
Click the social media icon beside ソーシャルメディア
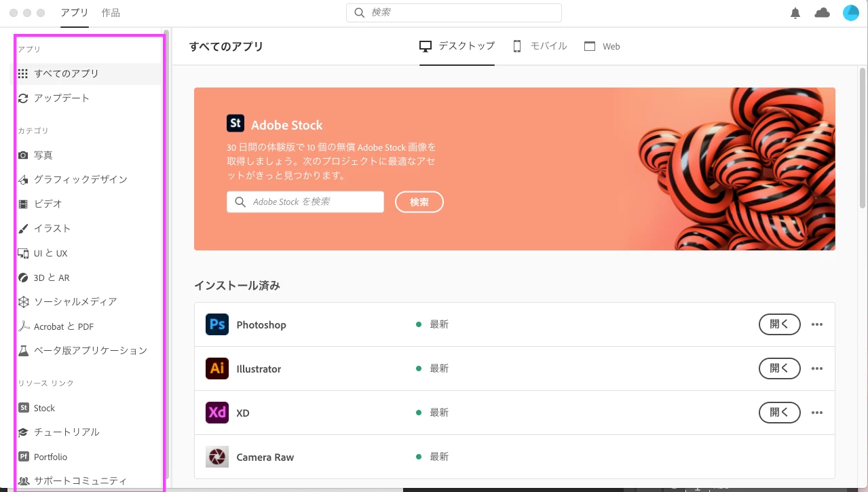tap(23, 302)
